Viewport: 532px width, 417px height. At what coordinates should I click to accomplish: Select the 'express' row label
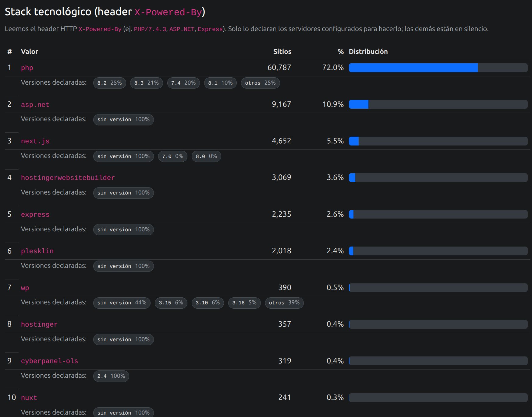click(x=35, y=215)
